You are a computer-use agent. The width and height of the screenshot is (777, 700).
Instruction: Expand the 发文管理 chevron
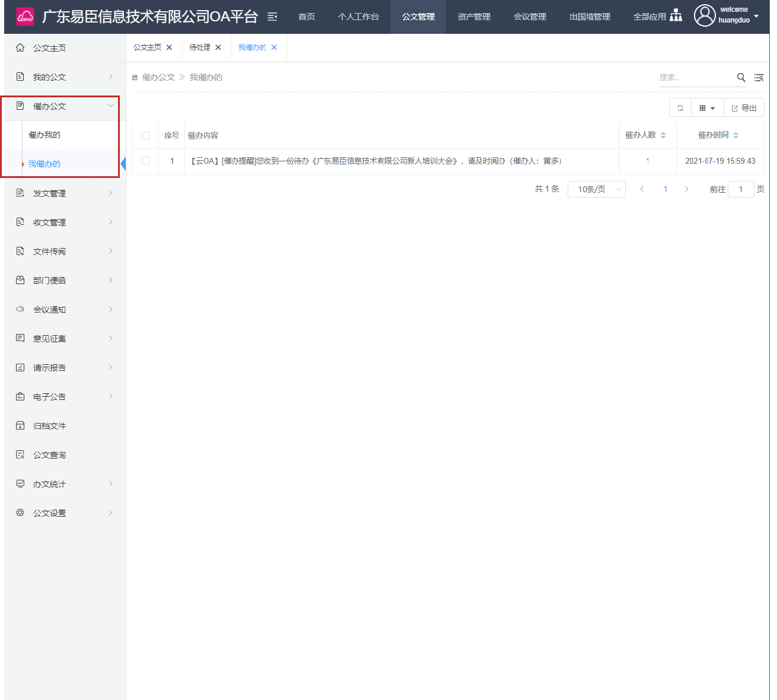110,193
